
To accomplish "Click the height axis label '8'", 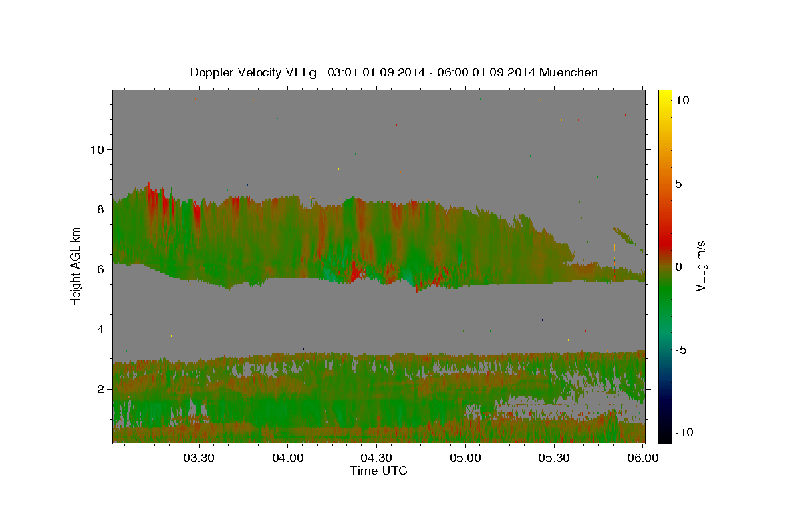I will (100, 209).
